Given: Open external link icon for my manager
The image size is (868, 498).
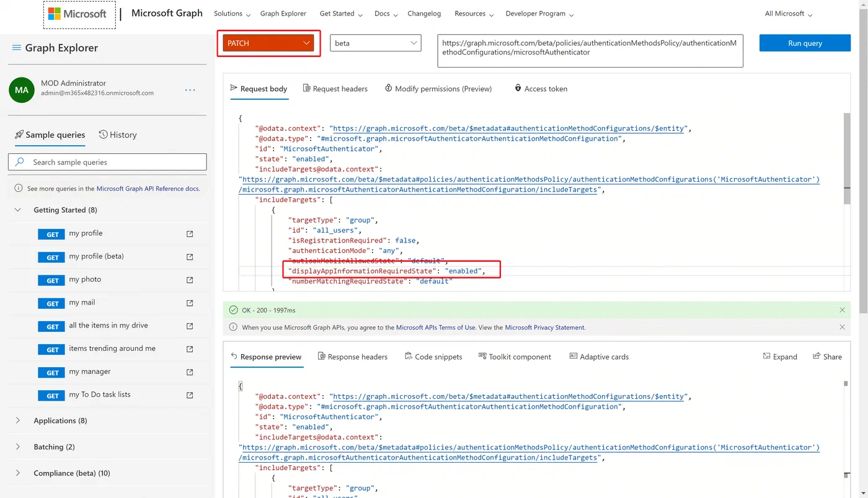Looking at the screenshot, I should point(190,372).
